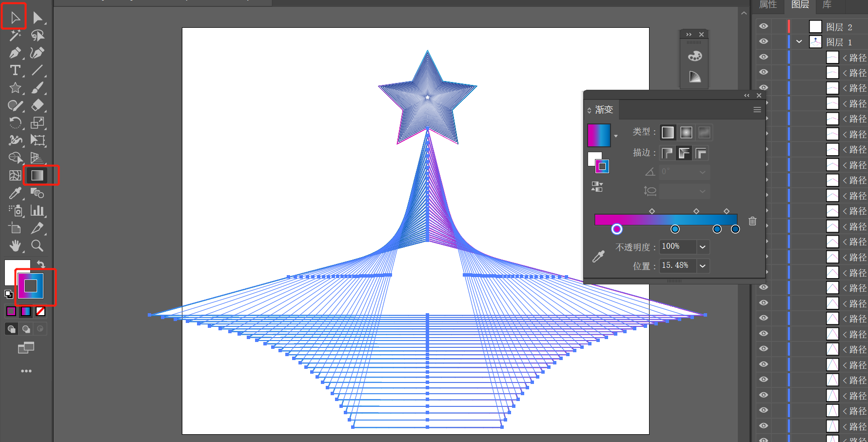Select the Rotate tool

15,123
